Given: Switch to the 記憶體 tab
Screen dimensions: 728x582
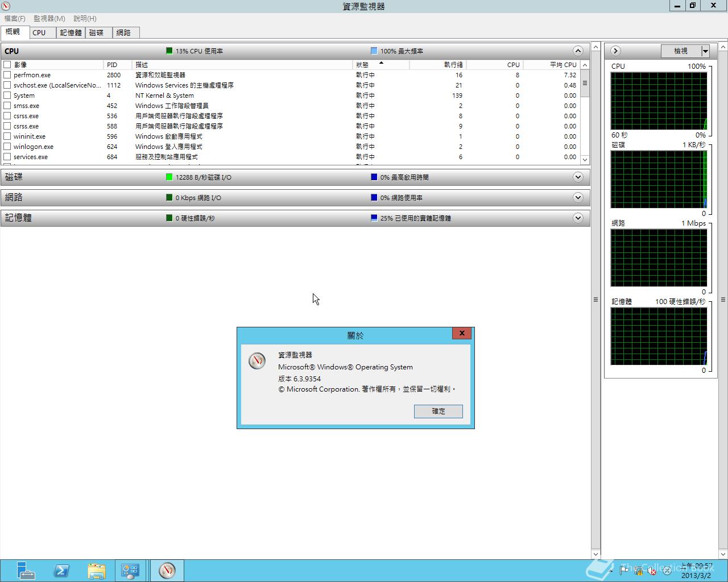Looking at the screenshot, I should click(x=71, y=33).
